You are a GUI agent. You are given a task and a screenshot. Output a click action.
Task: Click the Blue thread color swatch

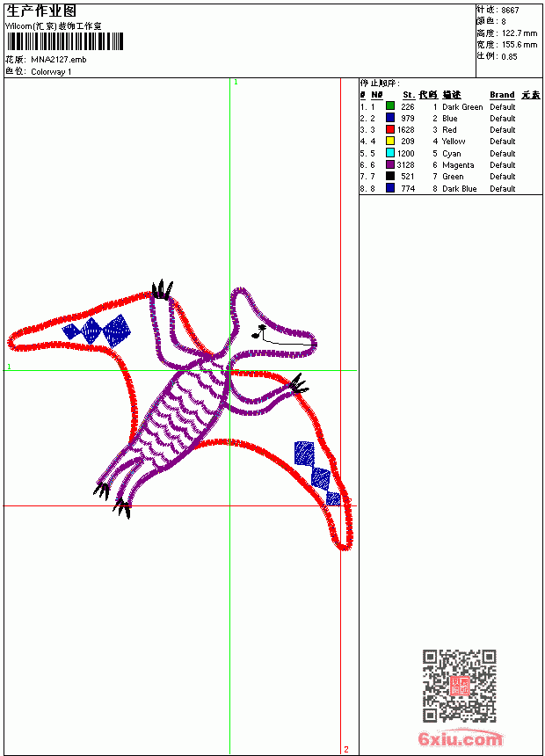pyautogui.click(x=390, y=118)
